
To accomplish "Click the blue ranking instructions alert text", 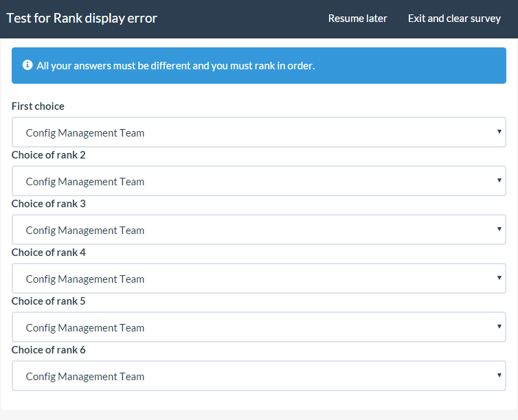I will click(175, 66).
